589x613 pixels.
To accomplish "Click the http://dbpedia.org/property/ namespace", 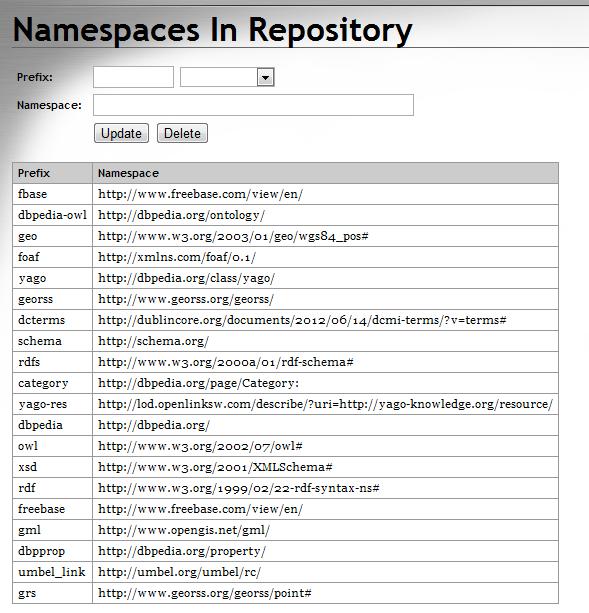I will 182,551.
